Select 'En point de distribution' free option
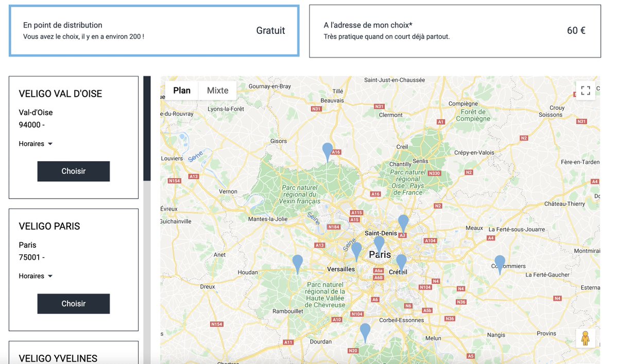The width and height of the screenshot is (618, 364). click(x=154, y=30)
